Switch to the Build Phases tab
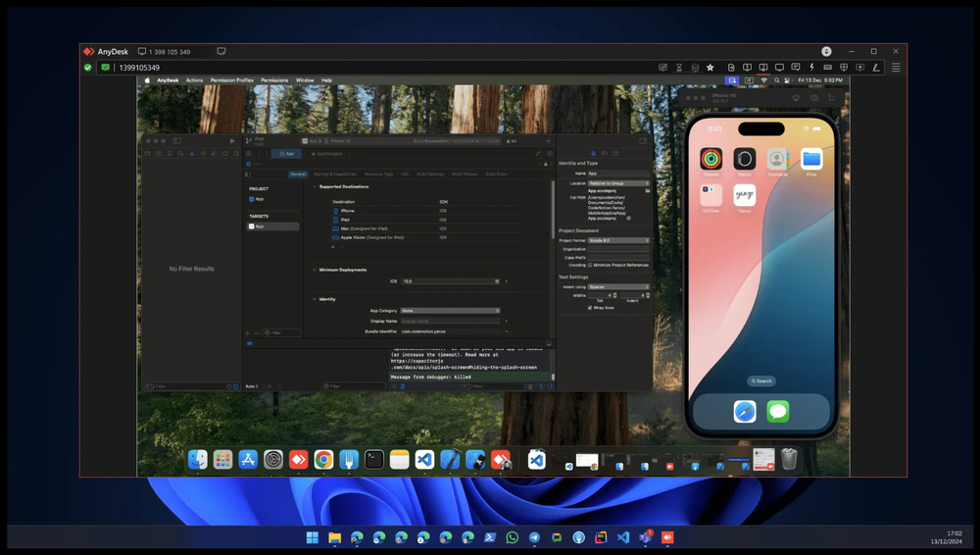Screen dimensions: 980x555 pyautogui.click(x=465, y=174)
